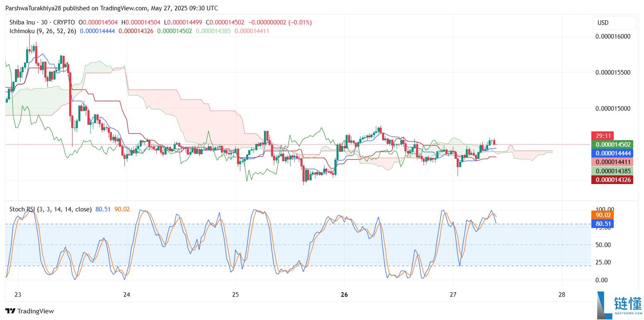Click the CRYPTO exchange label
644x320 pixels.
point(65,22)
